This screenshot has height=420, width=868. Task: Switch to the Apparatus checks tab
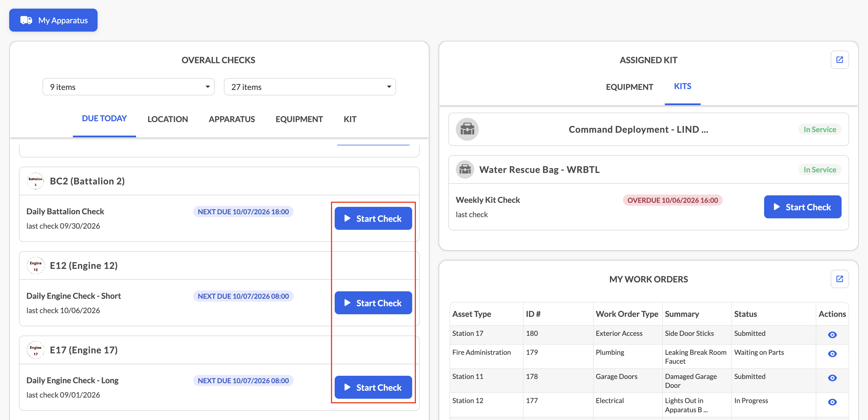231,119
